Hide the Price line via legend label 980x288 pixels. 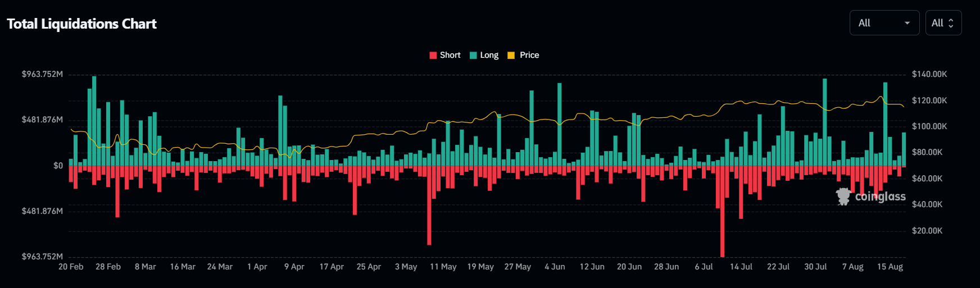pos(529,55)
